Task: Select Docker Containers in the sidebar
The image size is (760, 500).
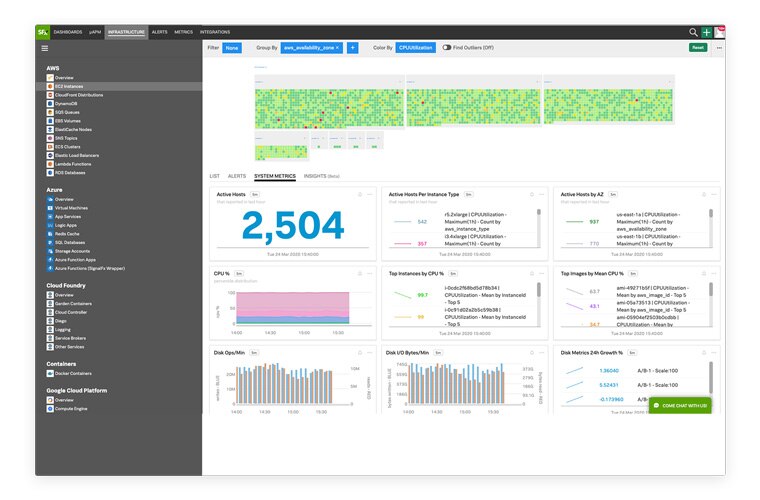Action: (x=74, y=374)
